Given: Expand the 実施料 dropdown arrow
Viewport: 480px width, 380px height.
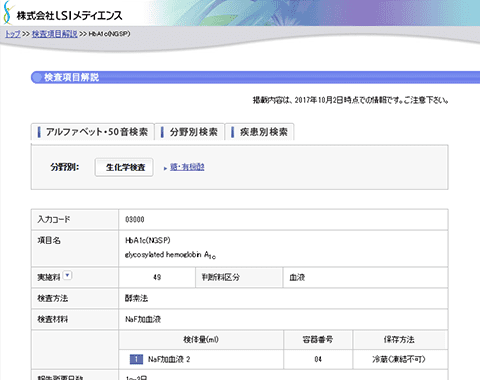Looking at the screenshot, I should coord(68,276).
